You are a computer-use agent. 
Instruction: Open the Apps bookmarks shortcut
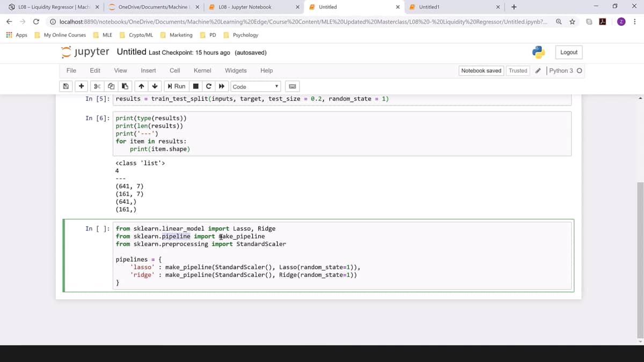pos(17,35)
